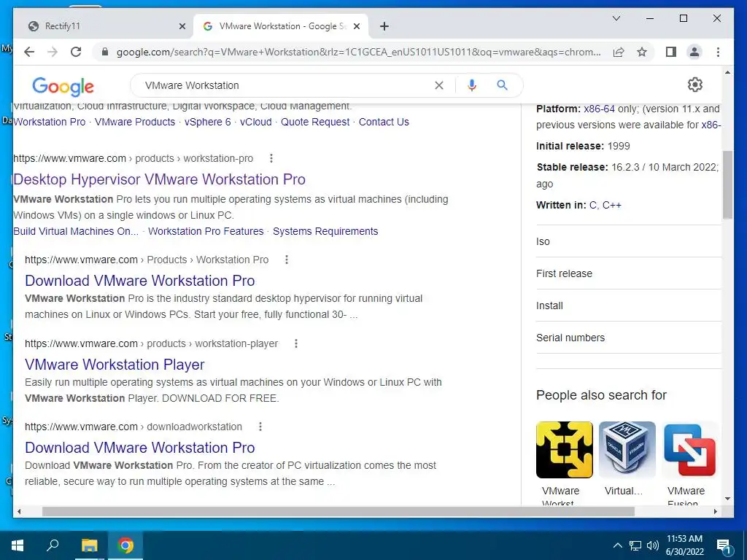Open the Chrome profile avatar
The width and height of the screenshot is (747, 560).
point(694,52)
